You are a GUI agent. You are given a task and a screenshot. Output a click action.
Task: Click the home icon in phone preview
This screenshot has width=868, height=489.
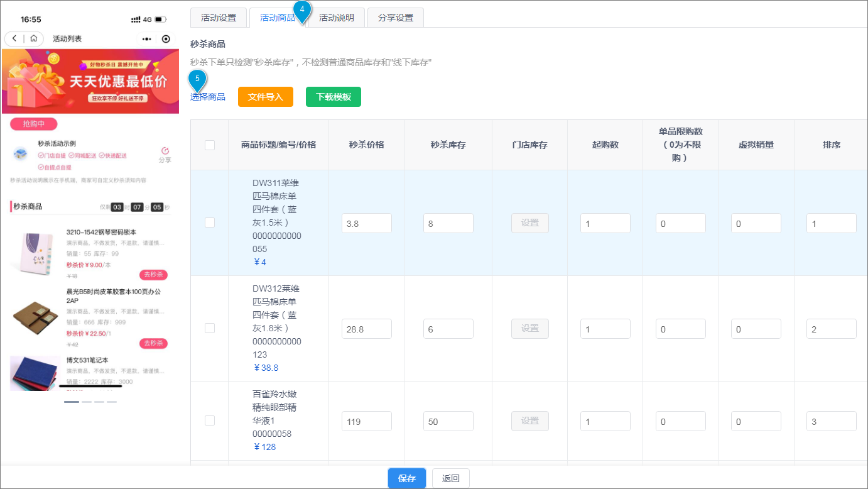pos(33,39)
